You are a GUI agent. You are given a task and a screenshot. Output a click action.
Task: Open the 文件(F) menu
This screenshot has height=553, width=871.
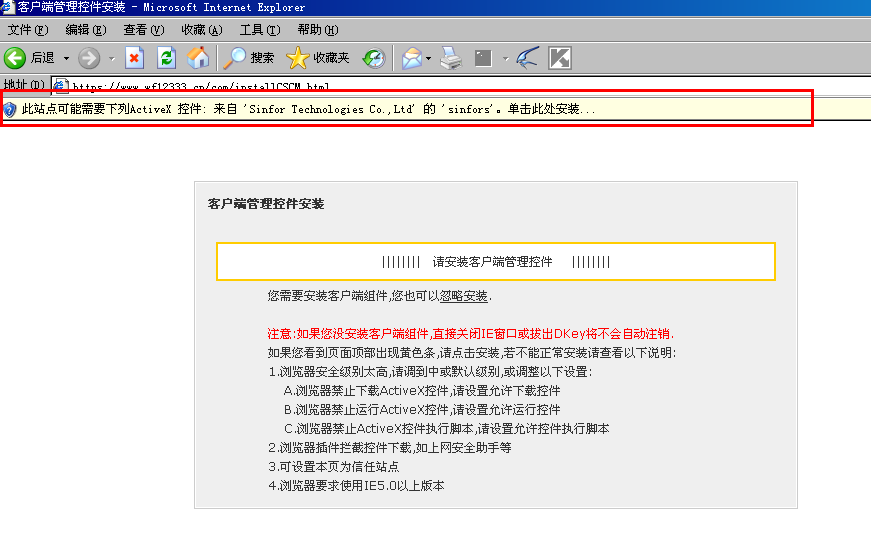coord(28,30)
